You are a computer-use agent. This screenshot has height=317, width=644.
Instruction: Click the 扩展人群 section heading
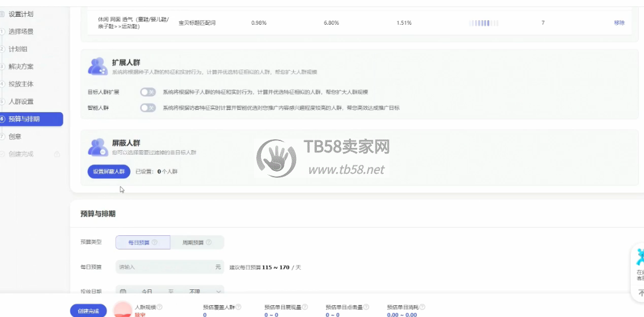126,63
